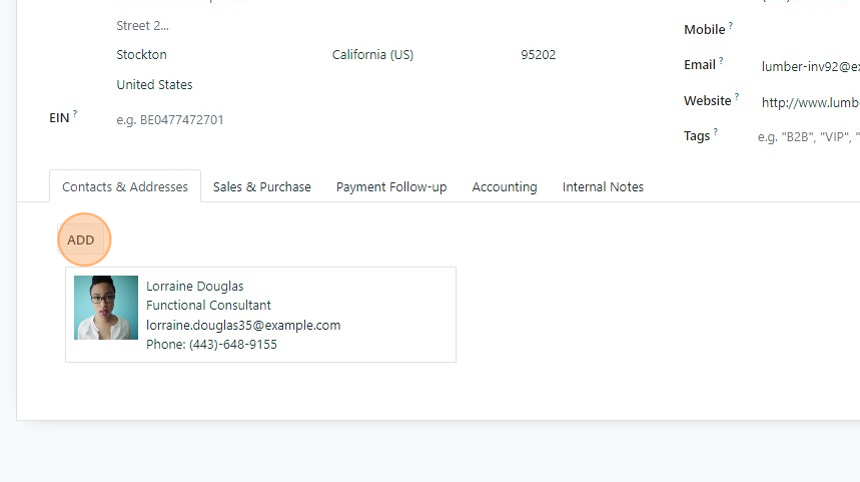
Task: Go to the Accounting tab
Action: 504,187
